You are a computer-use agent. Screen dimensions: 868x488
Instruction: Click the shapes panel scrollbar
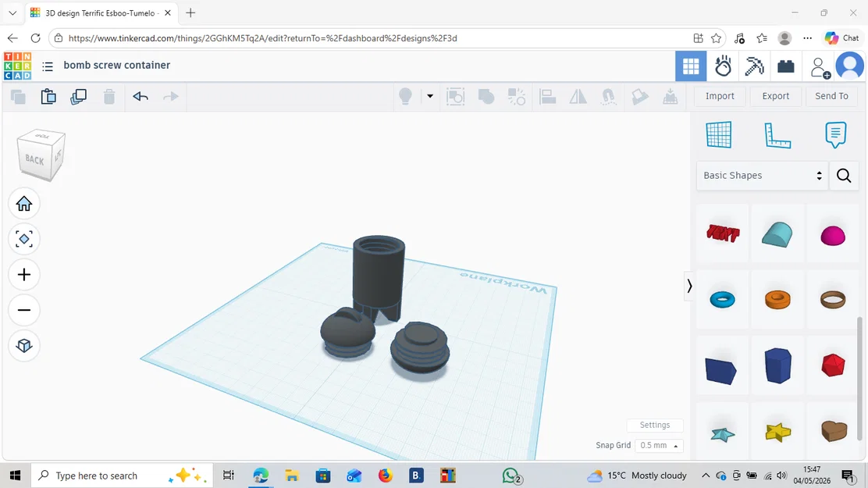pos(859,379)
